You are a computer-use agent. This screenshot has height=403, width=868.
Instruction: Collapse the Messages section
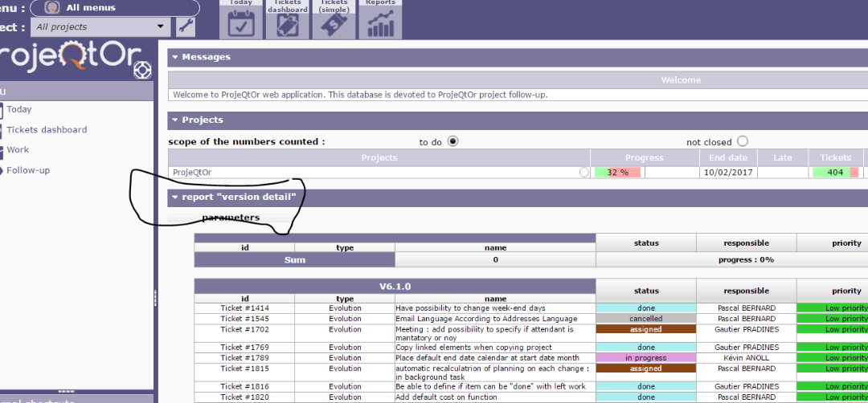[x=174, y=57]
